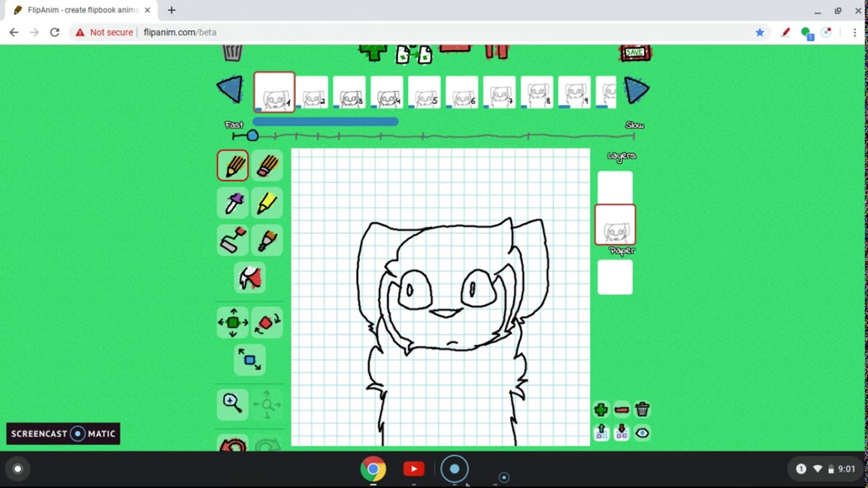The height and width of the screenshot is (488, 868).
Task: Choose the paint brush tool
Action: pos(268,240)
